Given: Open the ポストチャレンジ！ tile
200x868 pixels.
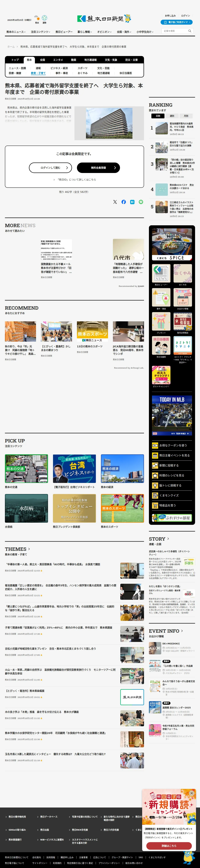Looking at the screenshot, I should [x=161, y=375].
